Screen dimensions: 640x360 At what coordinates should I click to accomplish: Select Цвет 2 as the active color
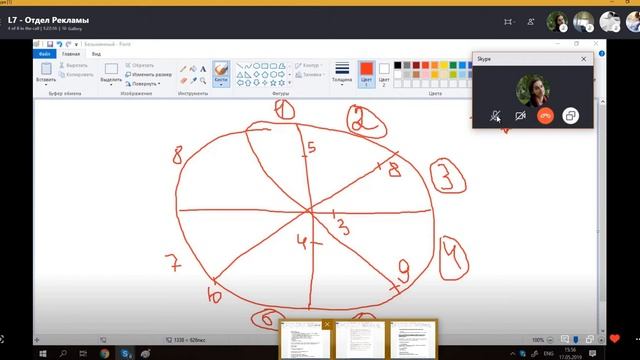[384, 74]
